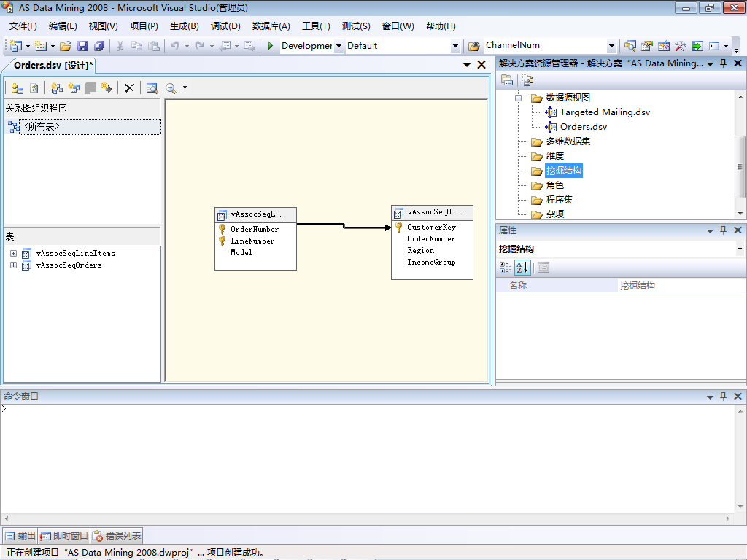Viewport: 747px width, 560px height.
Task: Select the 多维数据集 folder
Action: (568, 141)
